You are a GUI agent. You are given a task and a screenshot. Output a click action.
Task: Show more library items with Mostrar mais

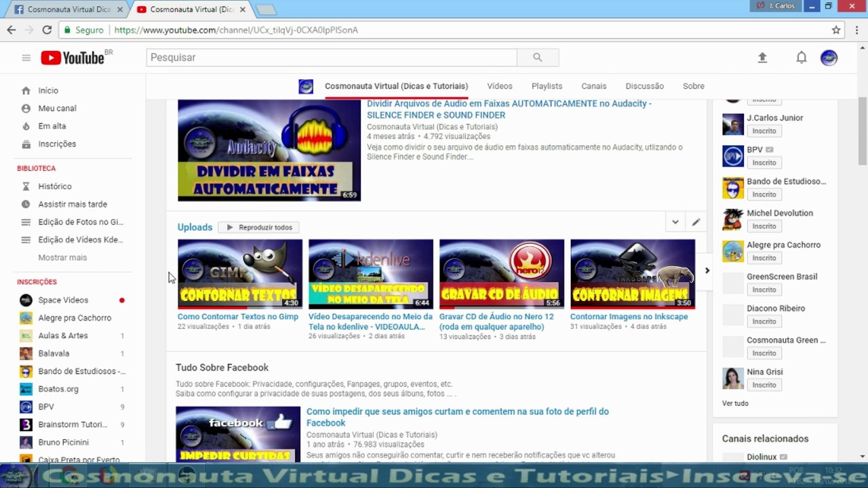tap(62, 258)
